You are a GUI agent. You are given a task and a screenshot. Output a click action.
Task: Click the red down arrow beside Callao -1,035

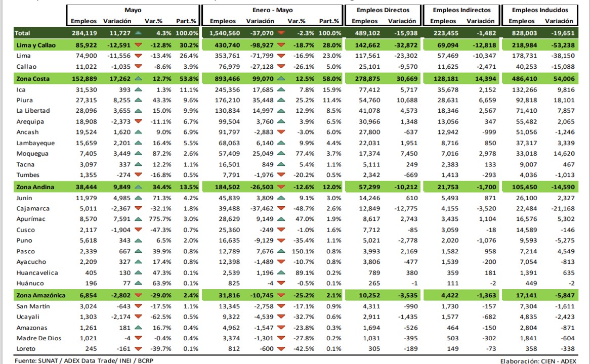pos(138,67)
